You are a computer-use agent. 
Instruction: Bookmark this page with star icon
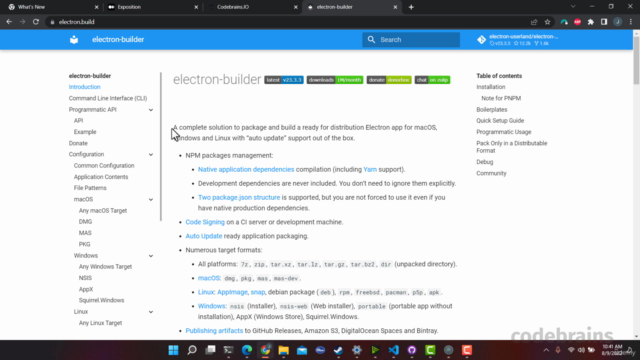(x=547, y=22)
